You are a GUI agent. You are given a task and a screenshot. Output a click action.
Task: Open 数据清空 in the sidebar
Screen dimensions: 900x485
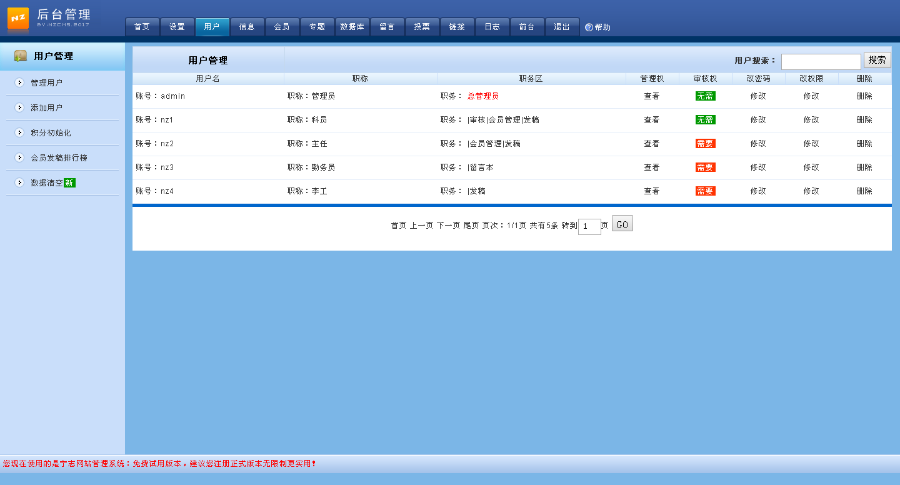pos(46,183)
